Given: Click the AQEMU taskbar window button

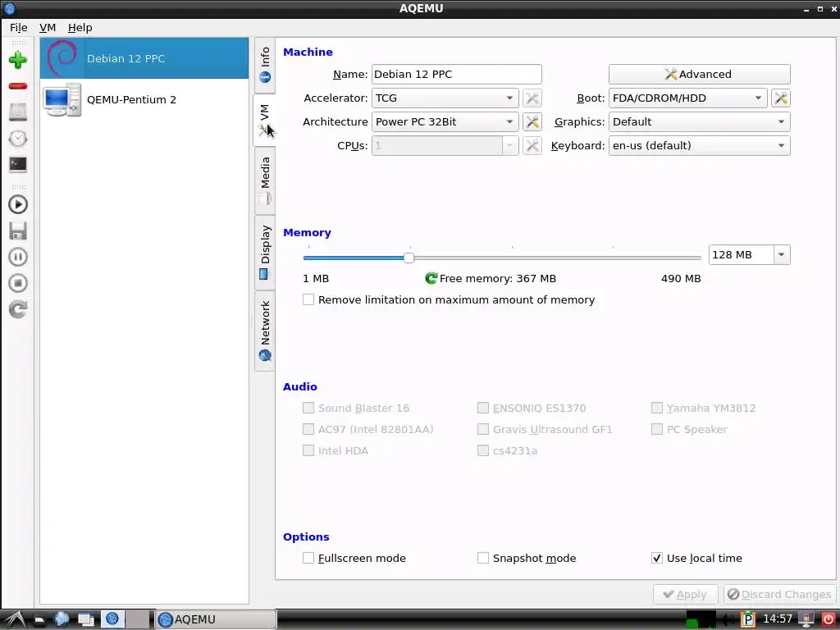Looking at the screenshot, I should click(x=216, y=619).
